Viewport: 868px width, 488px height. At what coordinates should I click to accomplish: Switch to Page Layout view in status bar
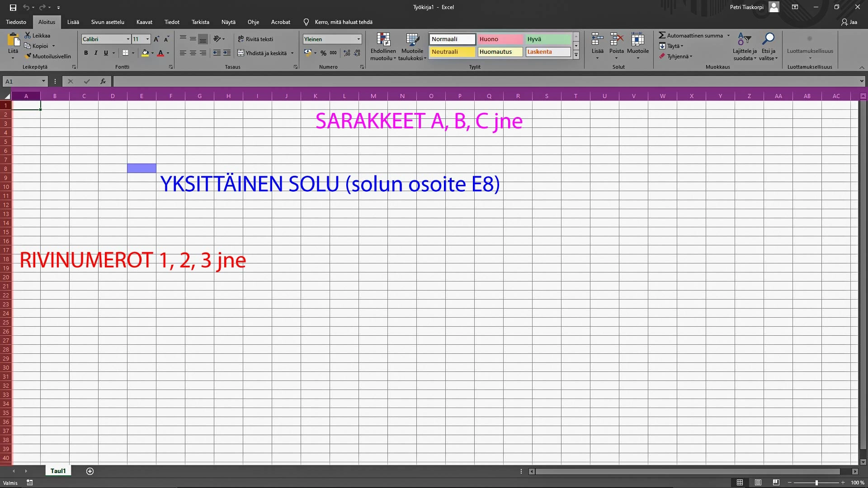pyautogui.click(x=758, y=483)
